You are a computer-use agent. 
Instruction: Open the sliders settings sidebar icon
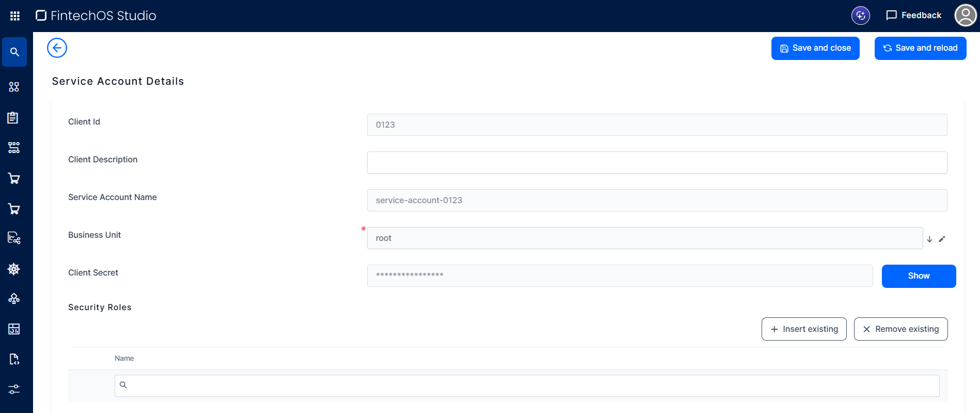pos(14,389)
